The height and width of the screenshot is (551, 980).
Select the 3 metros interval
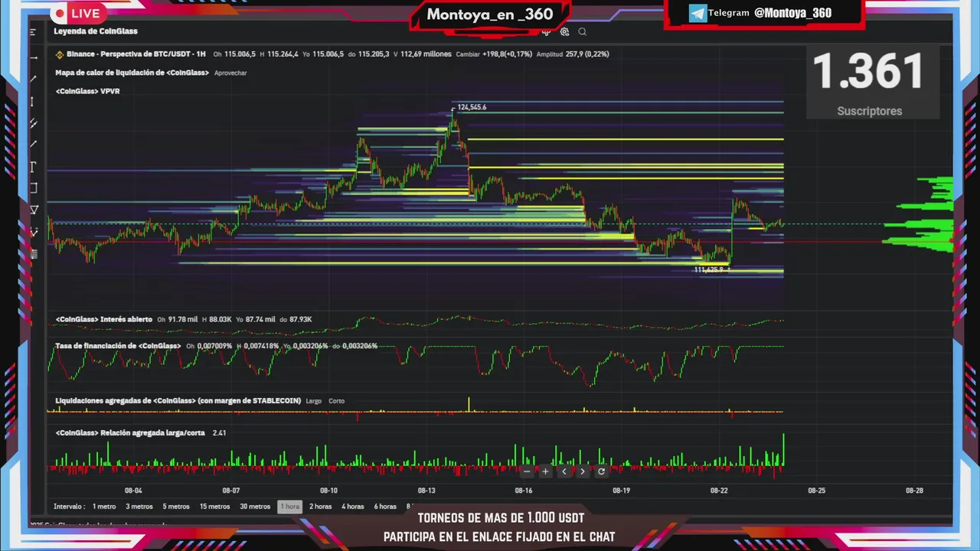[139, 507]
